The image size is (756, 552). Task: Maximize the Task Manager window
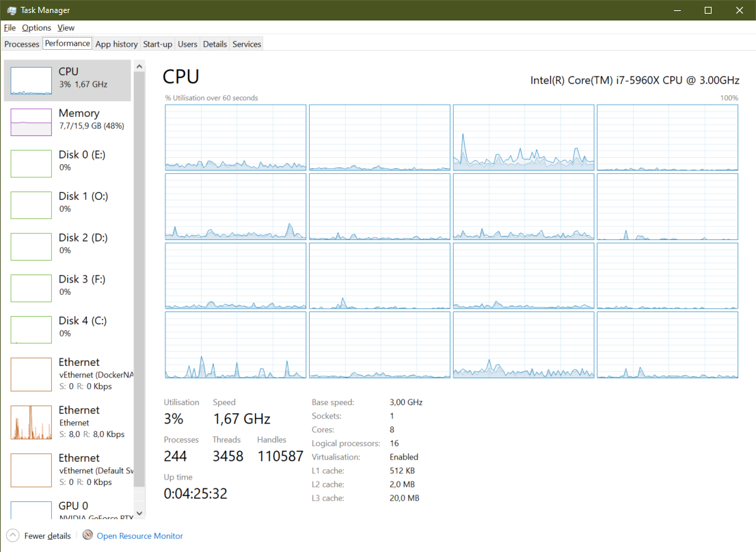(707, 10)
